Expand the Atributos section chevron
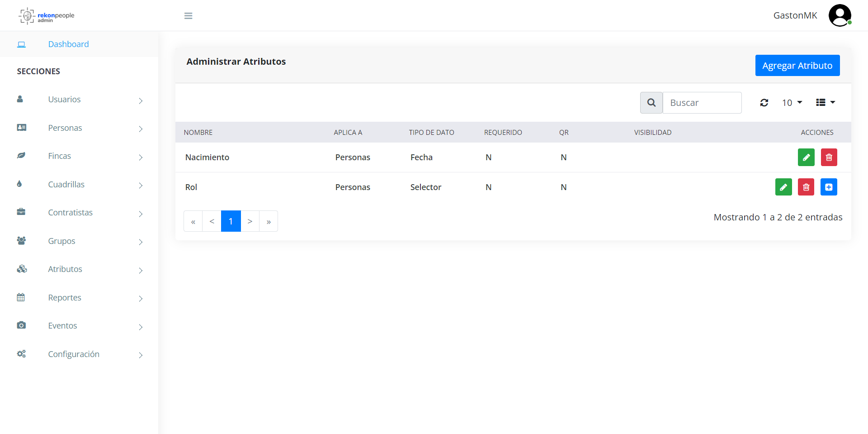Screen dimensions: 868x434 pos(141,270)
